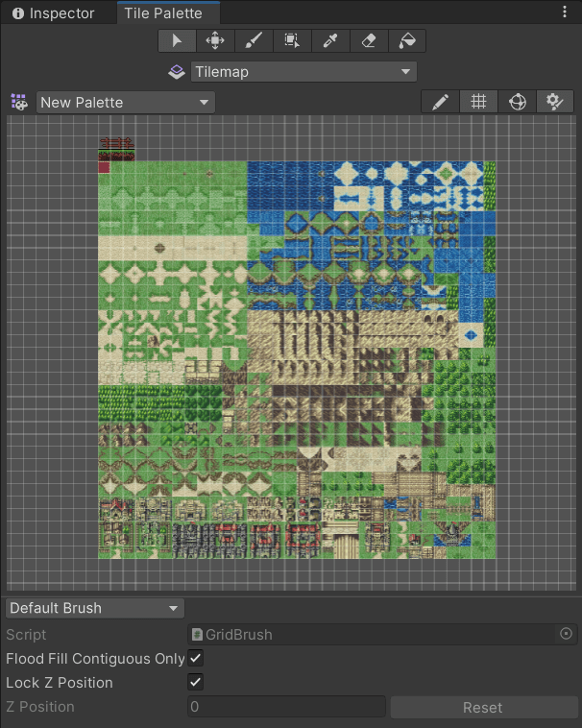582x728 pixels.
Task: Select the Select tool arrow icon
Action: point(177,41)
